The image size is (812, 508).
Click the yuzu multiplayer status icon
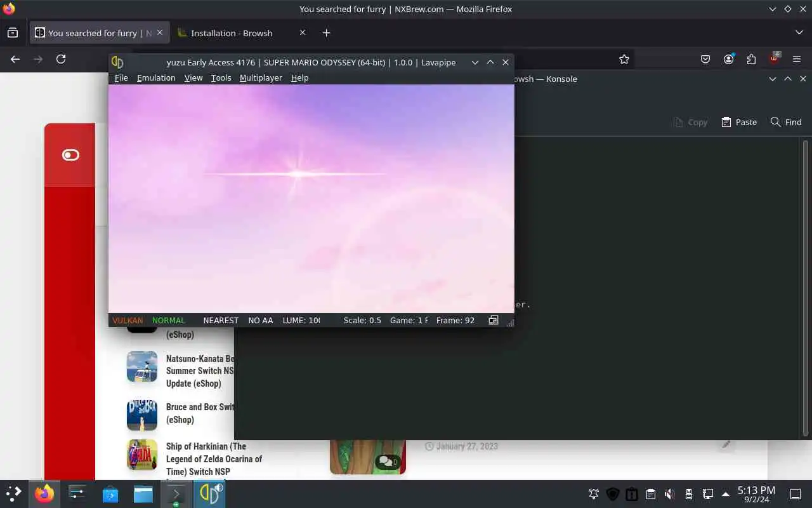[494, 320]
